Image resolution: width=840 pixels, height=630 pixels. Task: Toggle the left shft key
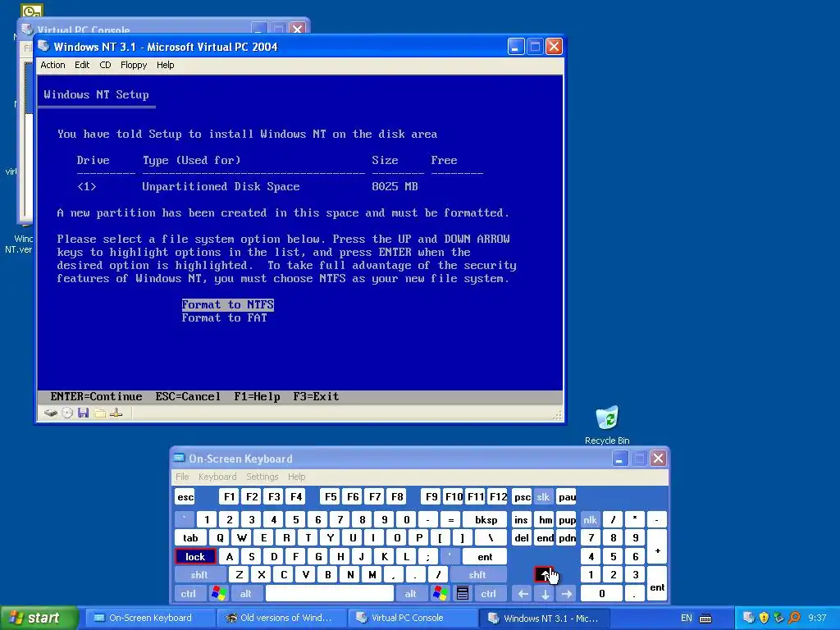click(x=199, y=575)
